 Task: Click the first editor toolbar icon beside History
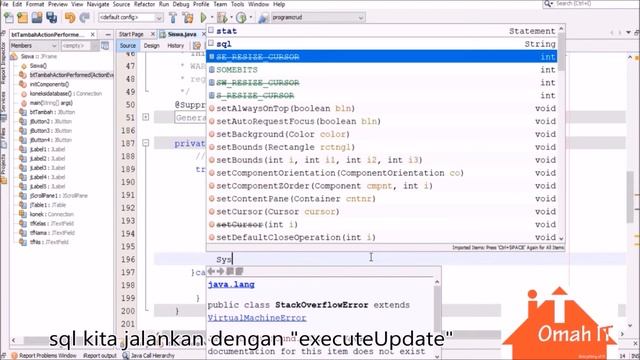[x=197, y=46]
